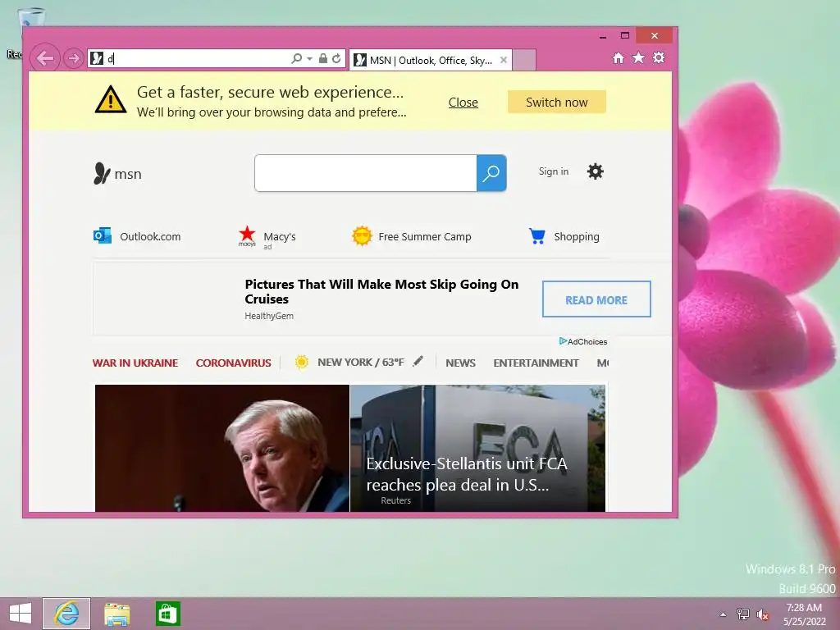This screenshot has height=630, width=840.
Task: Open File Explorer from the taskbar
Action: (x=116, y=614)
